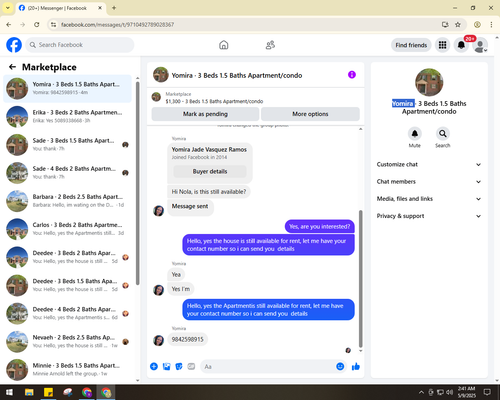
Task: Open the purple conversation information icon
Action: tap(352, 75)
